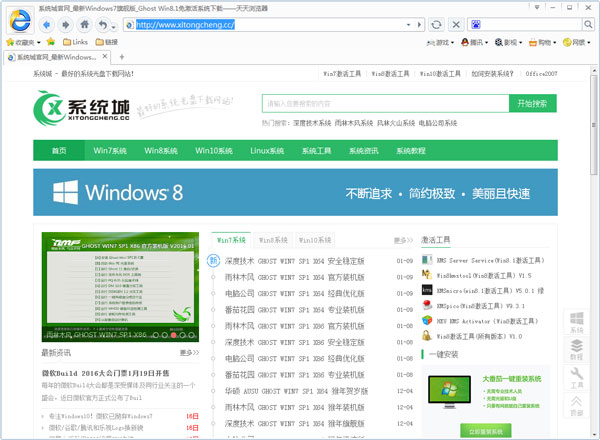Open the 游戏 toolbar dropdown

click(440, 42)
